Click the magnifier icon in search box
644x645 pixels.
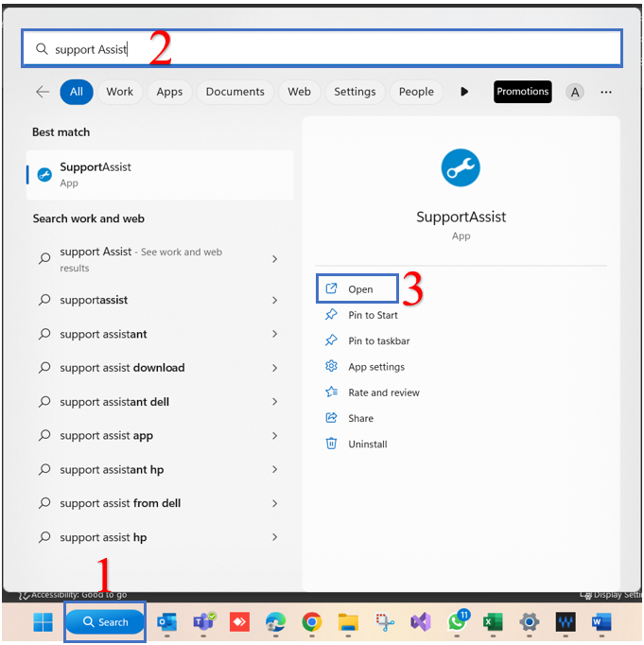click(x=42, y=49)
